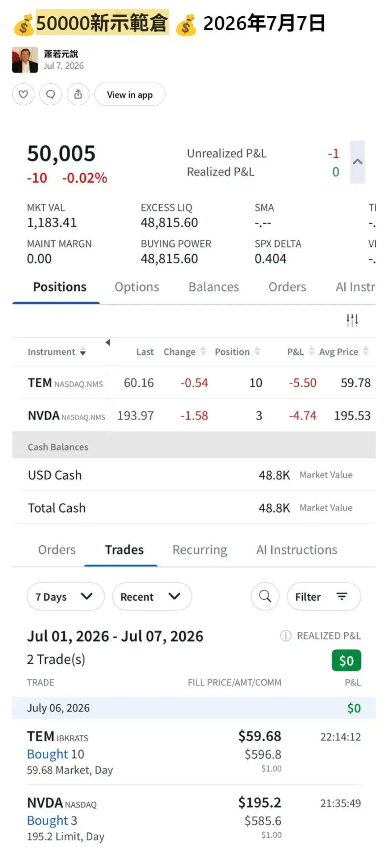The height and width of the screenshot is (868, 391).
Task: Open the Filter button
Action: [324, 596]
